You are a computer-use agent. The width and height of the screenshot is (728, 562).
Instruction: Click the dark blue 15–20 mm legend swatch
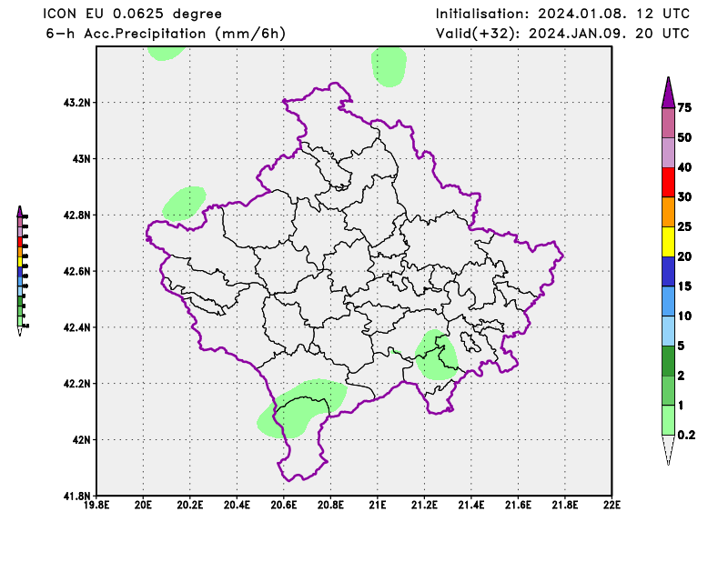coord(668,272)
